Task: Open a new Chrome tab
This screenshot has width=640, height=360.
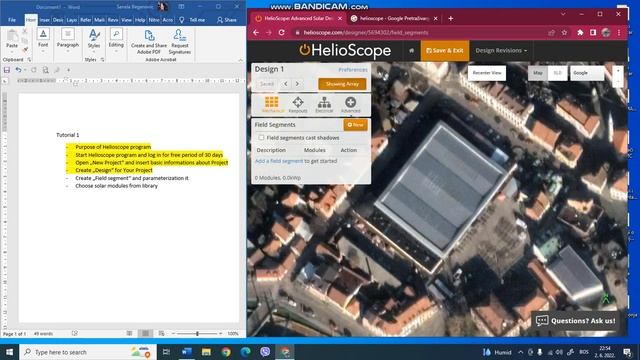Action: coord(451,18)
